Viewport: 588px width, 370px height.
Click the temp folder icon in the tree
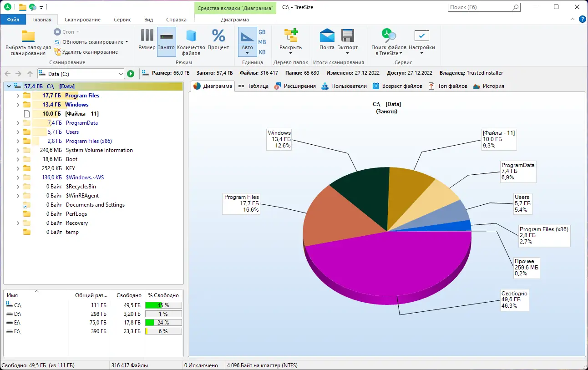pyautogui.click(x=27, y=232)
